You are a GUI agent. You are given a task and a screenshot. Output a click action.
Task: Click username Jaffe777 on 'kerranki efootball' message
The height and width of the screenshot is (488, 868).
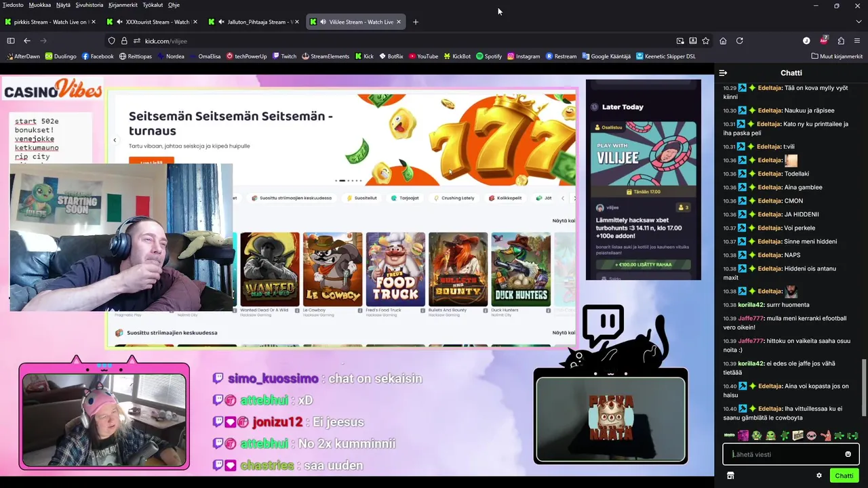(x=751, y=319)
